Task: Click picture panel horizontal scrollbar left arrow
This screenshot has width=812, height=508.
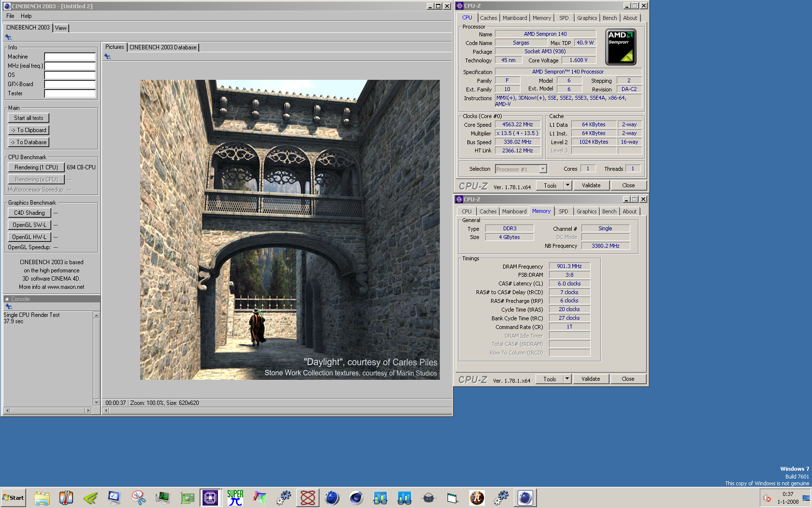Action: tap(106, 410)
